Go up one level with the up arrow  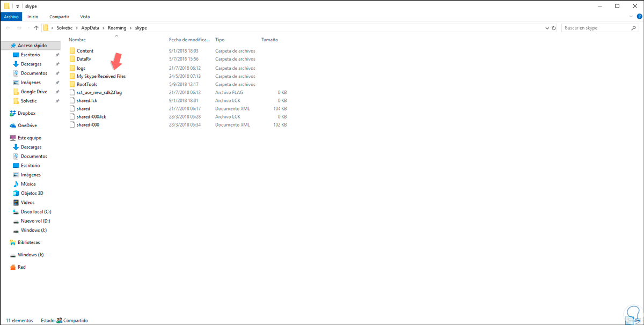click(36, 28)
